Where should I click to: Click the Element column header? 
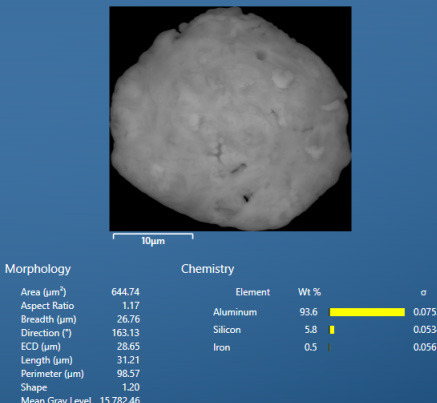click(253, 292)
